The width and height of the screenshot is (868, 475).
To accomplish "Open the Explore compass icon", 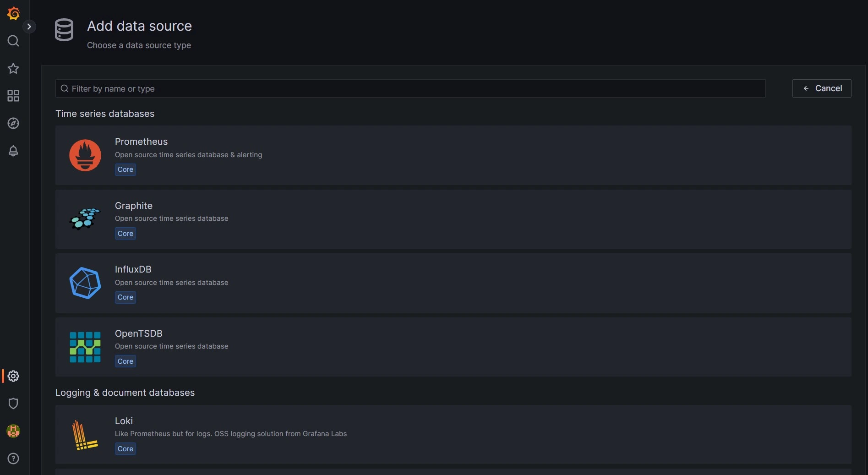I will 13,124.
